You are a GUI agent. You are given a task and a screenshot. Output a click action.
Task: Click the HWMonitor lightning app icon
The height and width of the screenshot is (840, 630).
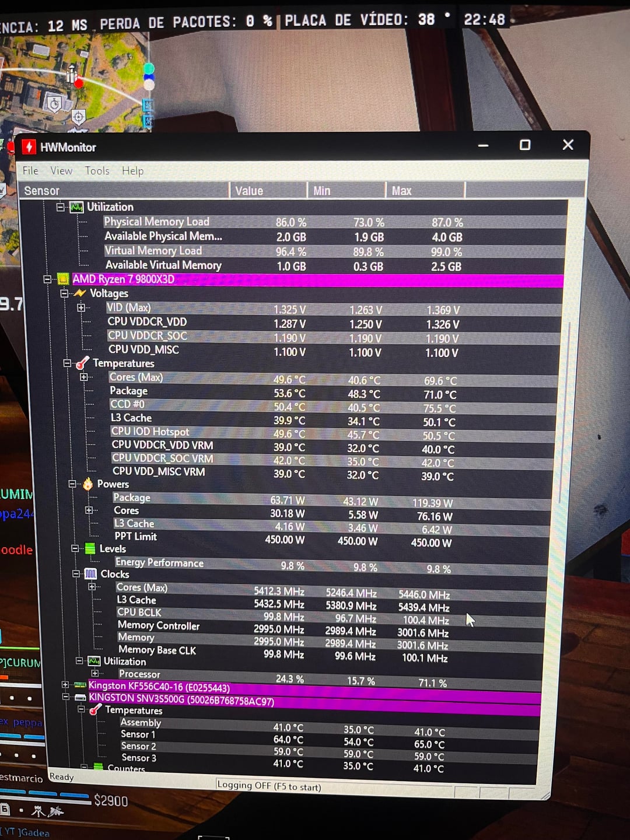29,147
